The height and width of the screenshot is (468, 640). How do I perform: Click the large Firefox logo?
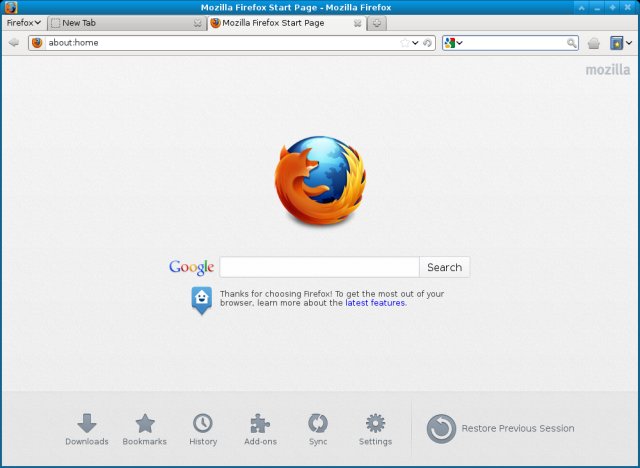point(320,180)
